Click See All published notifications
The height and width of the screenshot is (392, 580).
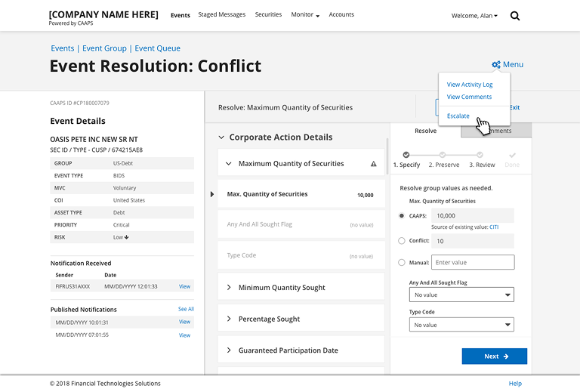[186, 309]
